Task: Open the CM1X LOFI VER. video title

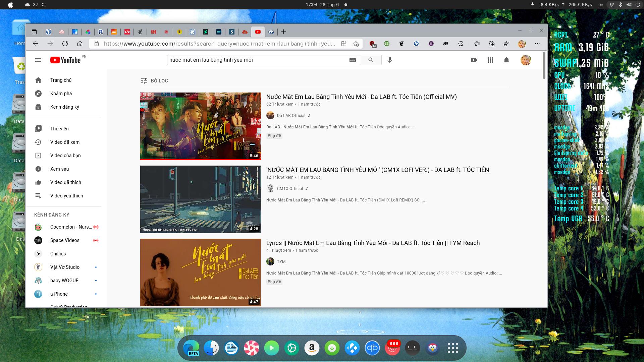Action: tap(378, 170)
